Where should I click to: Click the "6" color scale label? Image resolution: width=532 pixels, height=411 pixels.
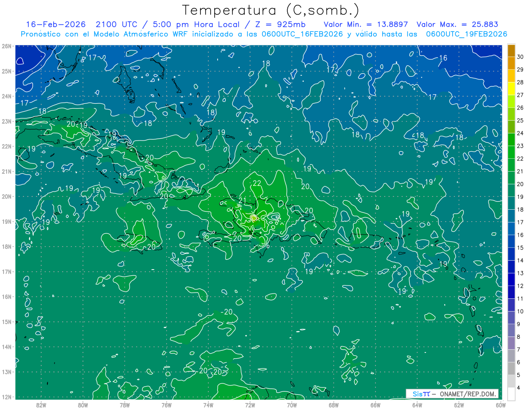coord(519,363)
